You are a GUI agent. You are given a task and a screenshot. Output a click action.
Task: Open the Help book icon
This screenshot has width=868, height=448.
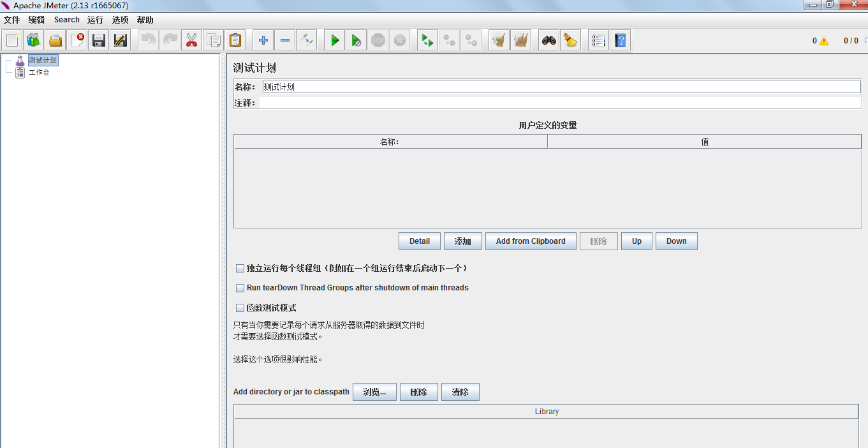point(620,41)
